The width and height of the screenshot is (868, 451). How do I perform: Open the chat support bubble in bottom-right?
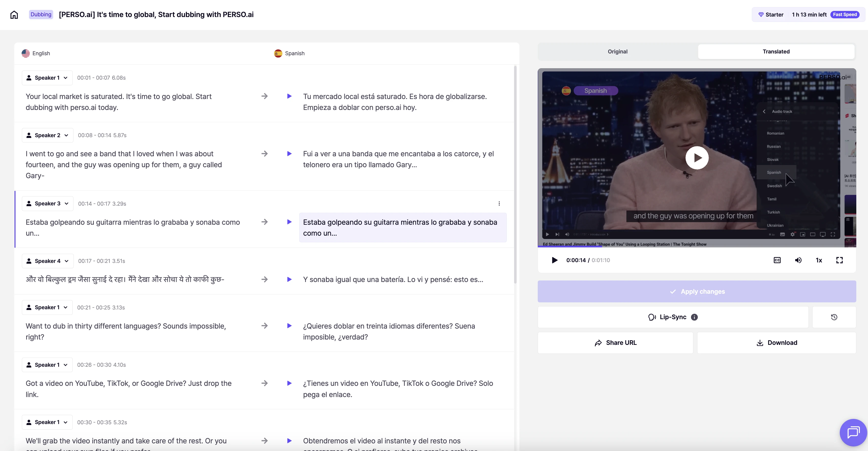[853, 432]
